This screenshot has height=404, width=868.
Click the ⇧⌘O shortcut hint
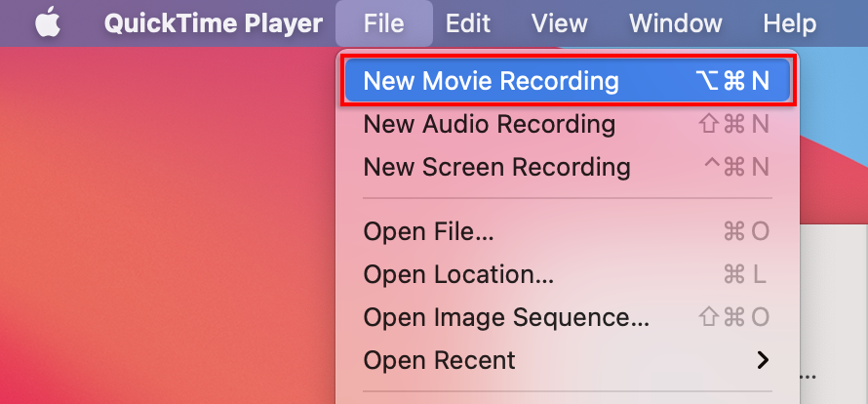point(735,317)
